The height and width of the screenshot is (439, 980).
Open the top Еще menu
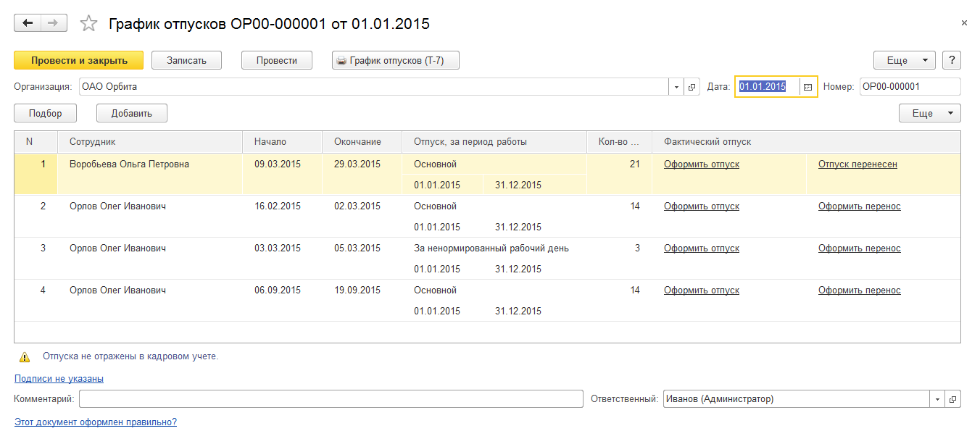pyautogui.click(x=905, y=60)
